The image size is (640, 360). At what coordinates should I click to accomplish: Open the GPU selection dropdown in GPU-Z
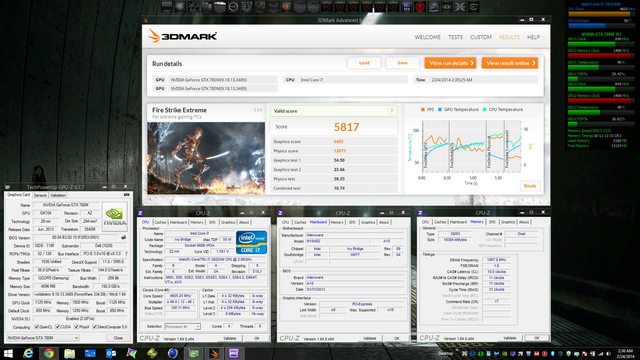42,338
